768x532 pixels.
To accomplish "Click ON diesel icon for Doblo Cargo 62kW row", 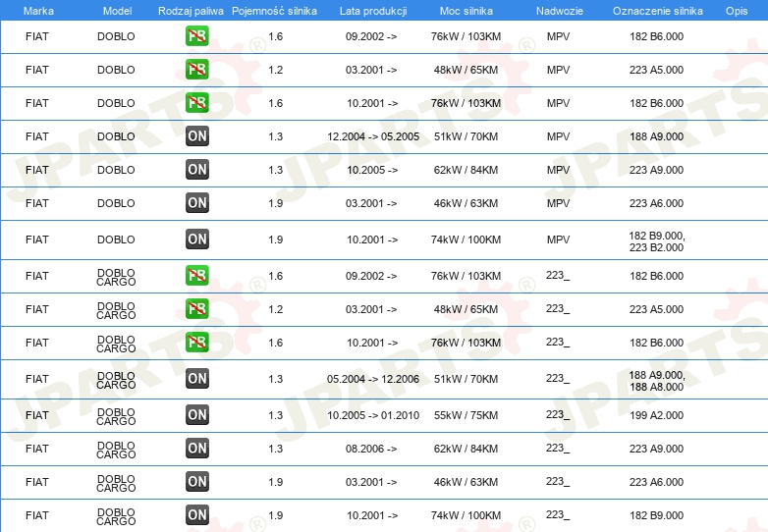I will [x=196, y=449].
